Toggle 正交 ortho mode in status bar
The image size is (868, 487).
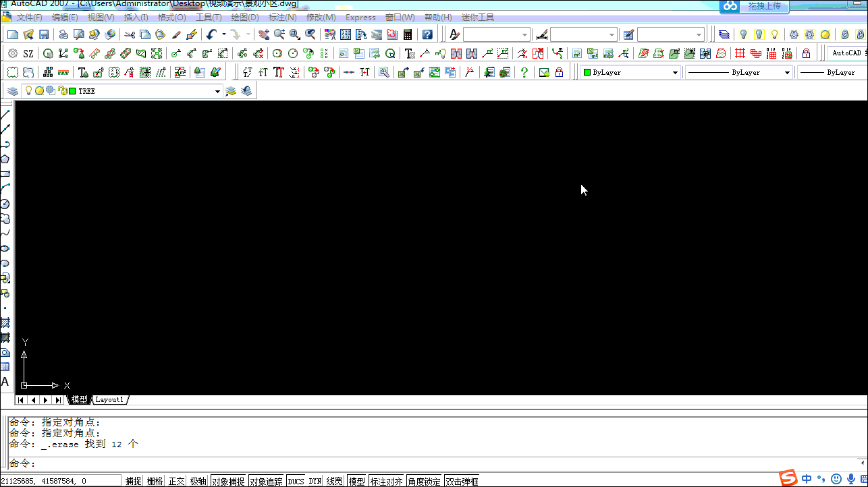(176, 481)
